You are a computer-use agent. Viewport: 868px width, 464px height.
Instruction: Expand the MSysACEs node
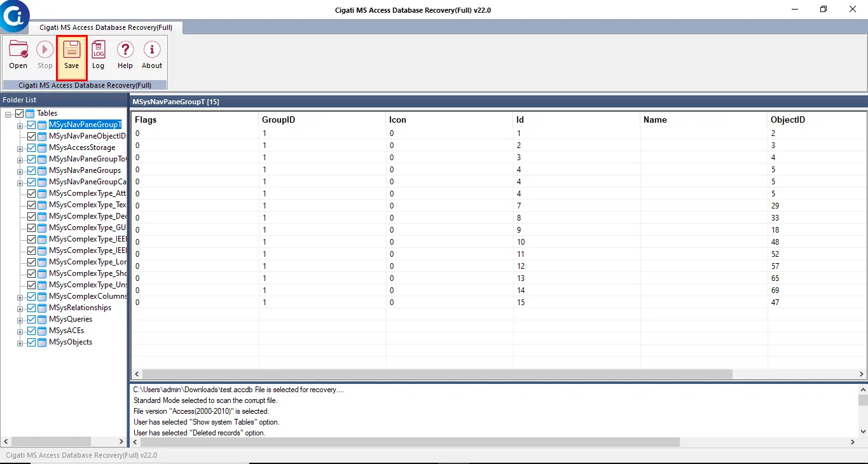(20, 331)
